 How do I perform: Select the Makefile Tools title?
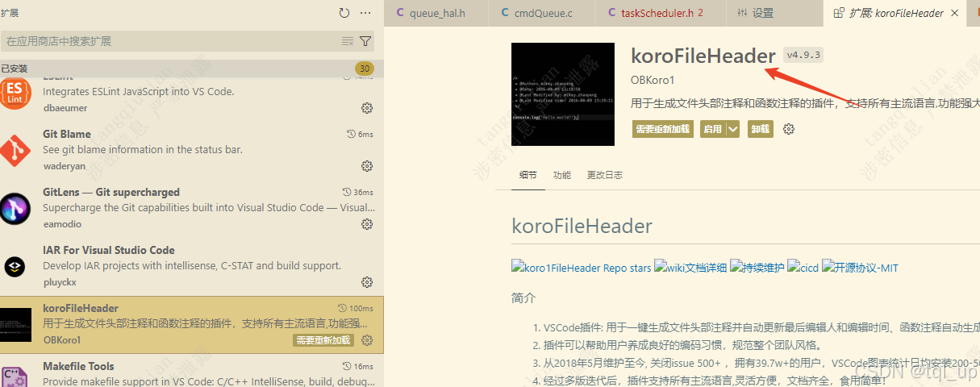(x=78, y=366)
